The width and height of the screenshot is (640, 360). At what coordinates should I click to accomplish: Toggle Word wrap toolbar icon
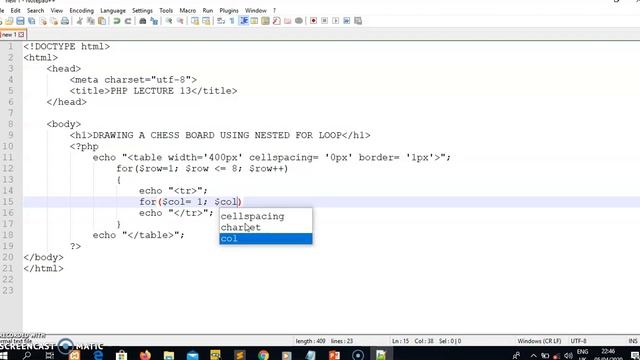(221, 21)
